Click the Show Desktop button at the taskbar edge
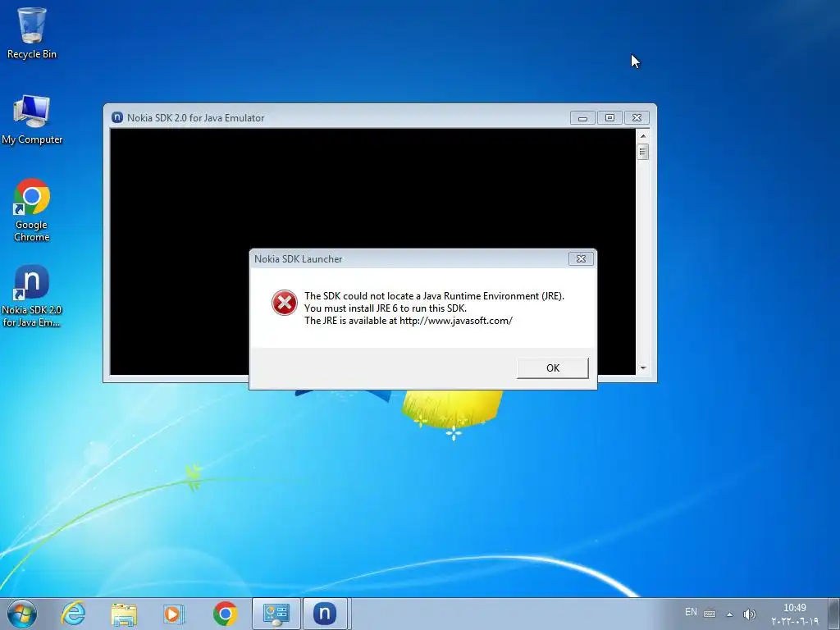 [x=834, y=614]
